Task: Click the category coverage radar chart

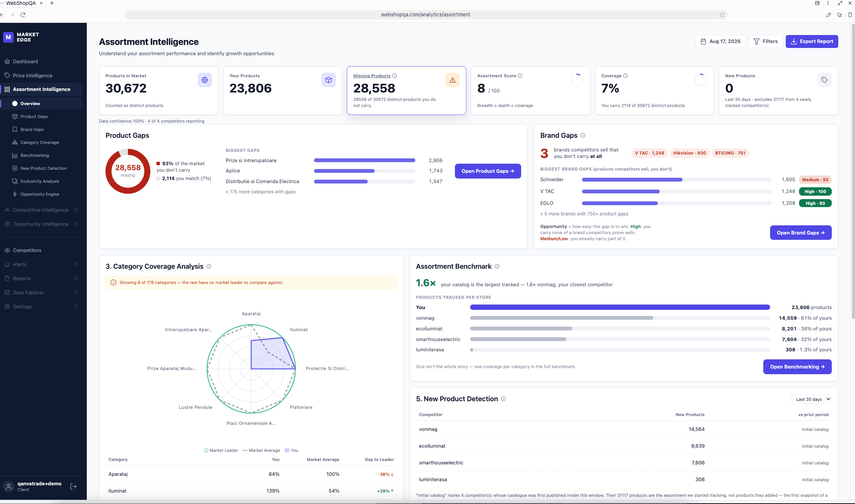Action: click(251, 368)
